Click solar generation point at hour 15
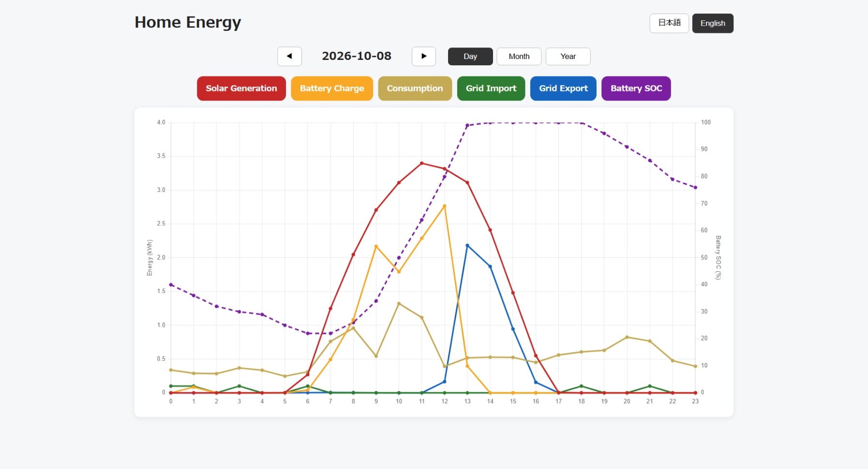This screenshot has width=868, height=469. pos(513,293)
